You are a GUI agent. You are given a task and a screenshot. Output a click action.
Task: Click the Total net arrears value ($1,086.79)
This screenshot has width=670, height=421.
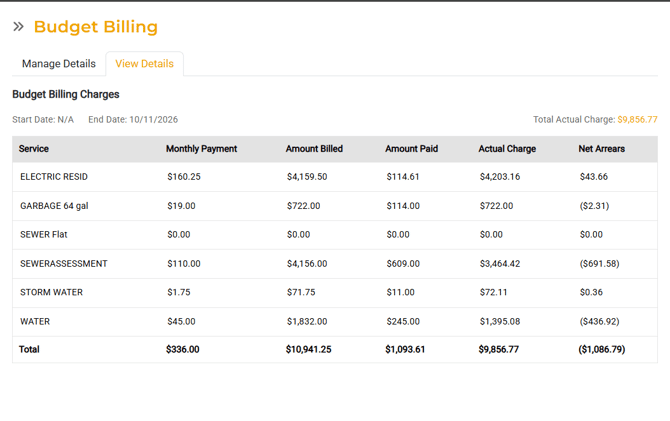[601, 350]
